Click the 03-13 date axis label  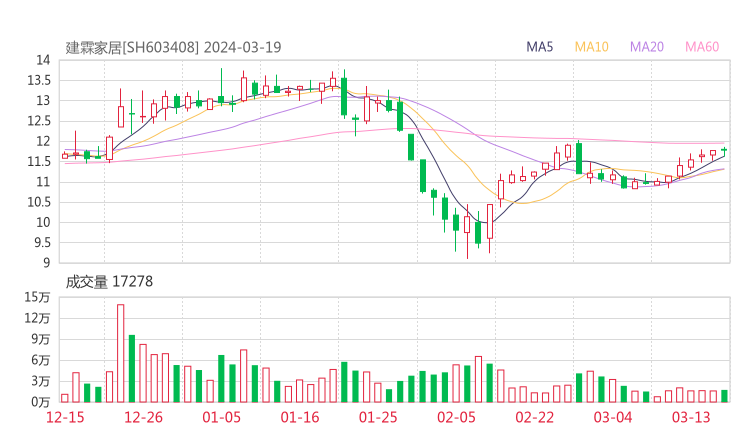coord(691,417)
